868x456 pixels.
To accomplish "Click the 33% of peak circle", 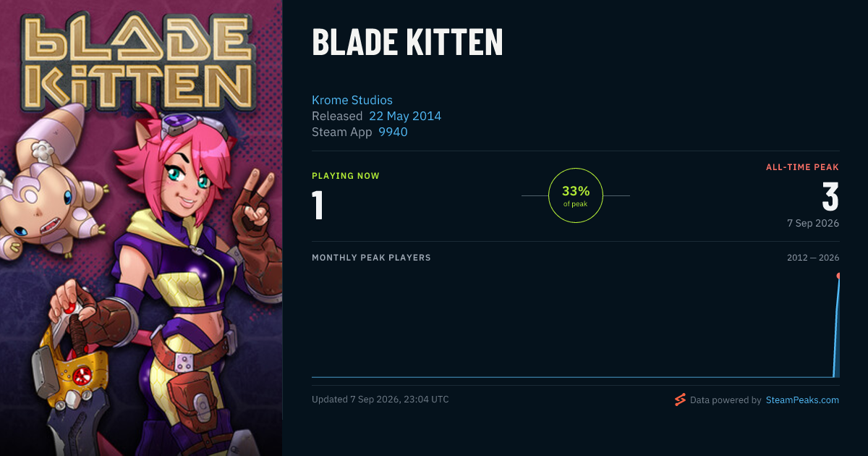I will click(x=576, y=195).
